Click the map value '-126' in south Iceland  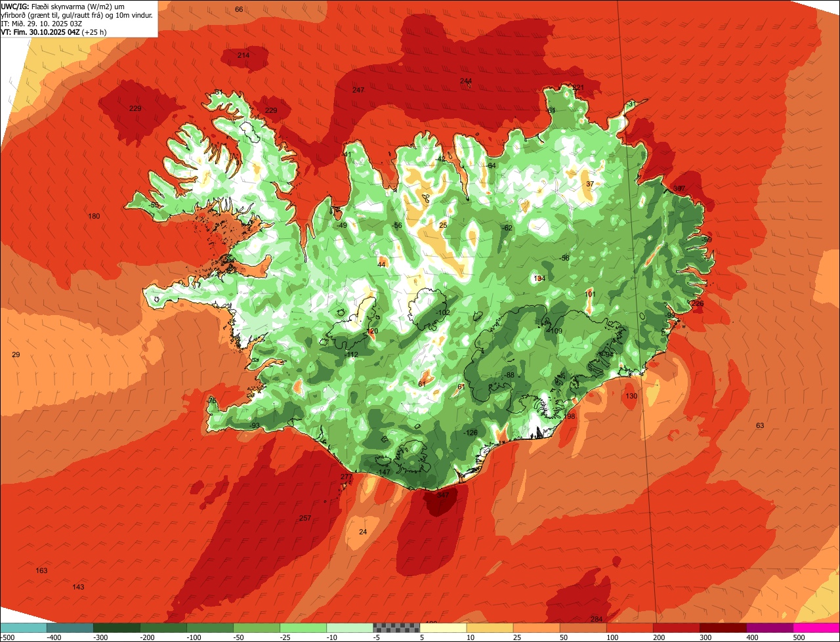point(471,433)
